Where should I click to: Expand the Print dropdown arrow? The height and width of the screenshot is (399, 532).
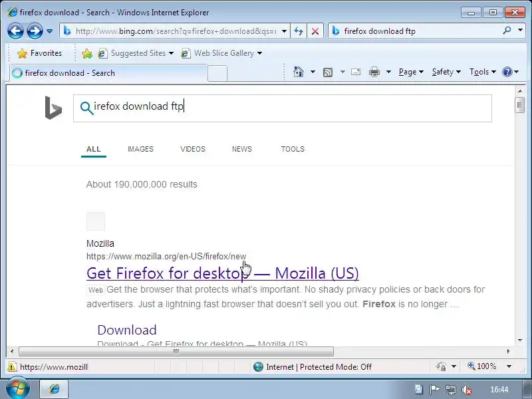pos(388,72)
